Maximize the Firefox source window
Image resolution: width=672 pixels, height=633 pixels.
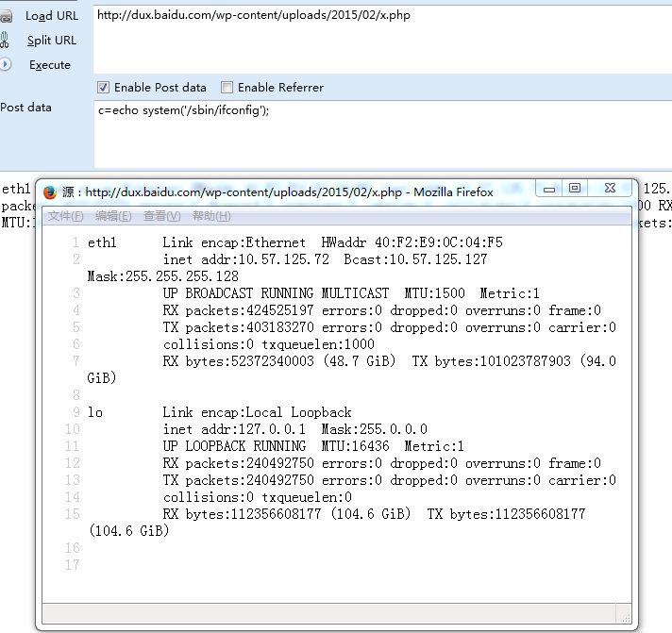575,189
